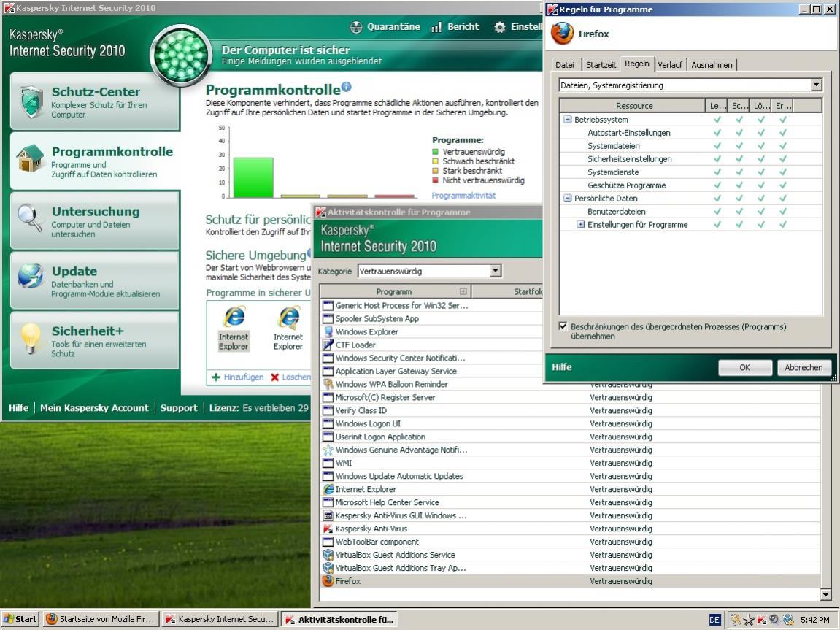Open Mein Kaspersky Account link
This screenshot has width=840, height=630.
click(94, 407)
